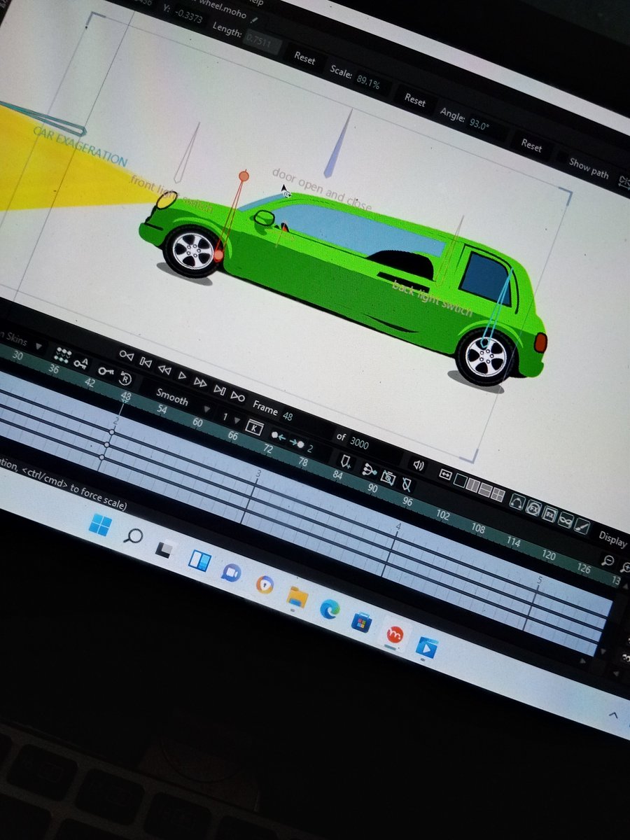This screenshot has width=630, height=840.
Task: Open the blue media player taskbar icon
Action: [427, 648]
